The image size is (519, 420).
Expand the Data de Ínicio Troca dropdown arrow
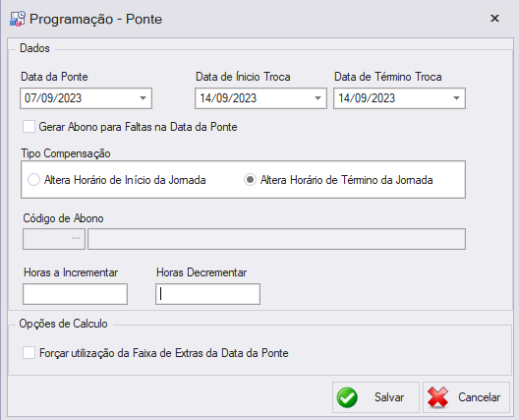coord(317,98)
